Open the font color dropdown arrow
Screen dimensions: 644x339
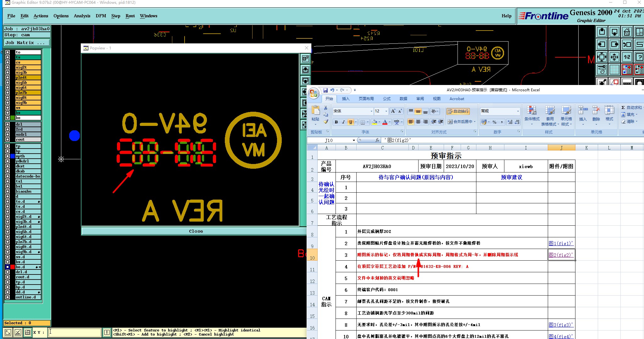pos(390,122)
